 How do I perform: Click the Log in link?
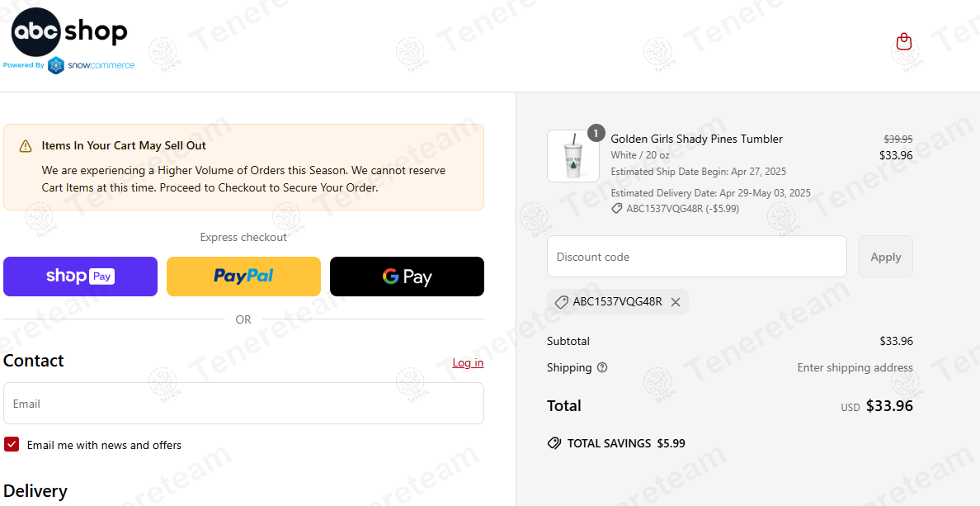pyautogui.click(x=468, y=363)
